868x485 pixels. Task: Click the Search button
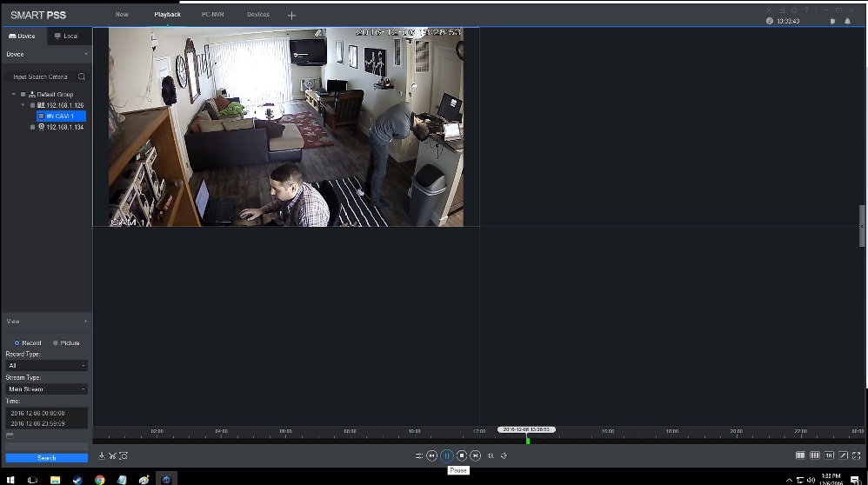pyautogui.click(x=46, y=458)
